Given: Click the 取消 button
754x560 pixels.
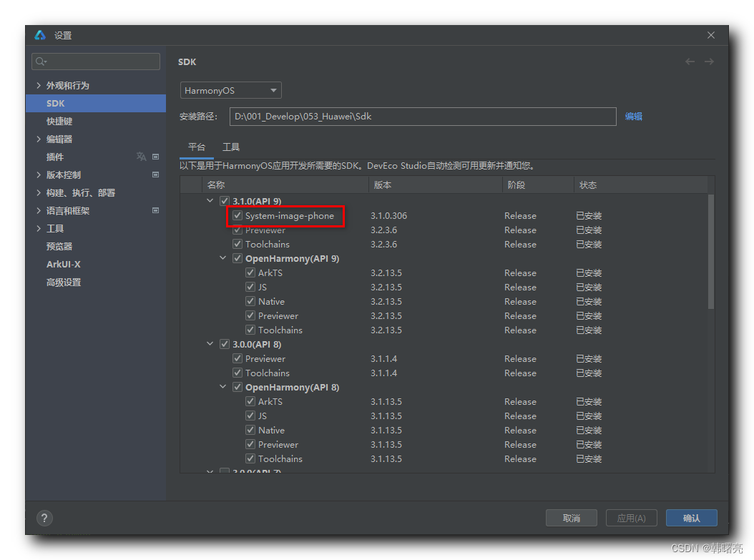Looking at the screenshot, I should [572, 519].
